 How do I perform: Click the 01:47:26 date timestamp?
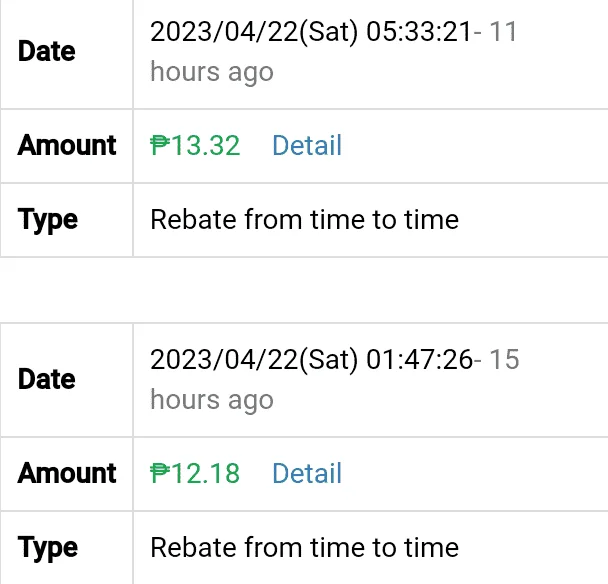[x=419, y=359]
